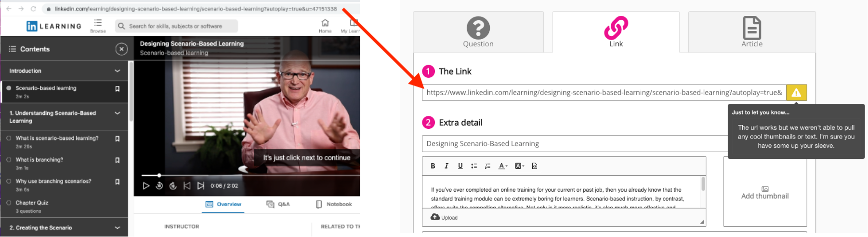Bookmark the Scenario-based learning lesson
This screenshot has width=868, height=237.
(x=117, y=89)
